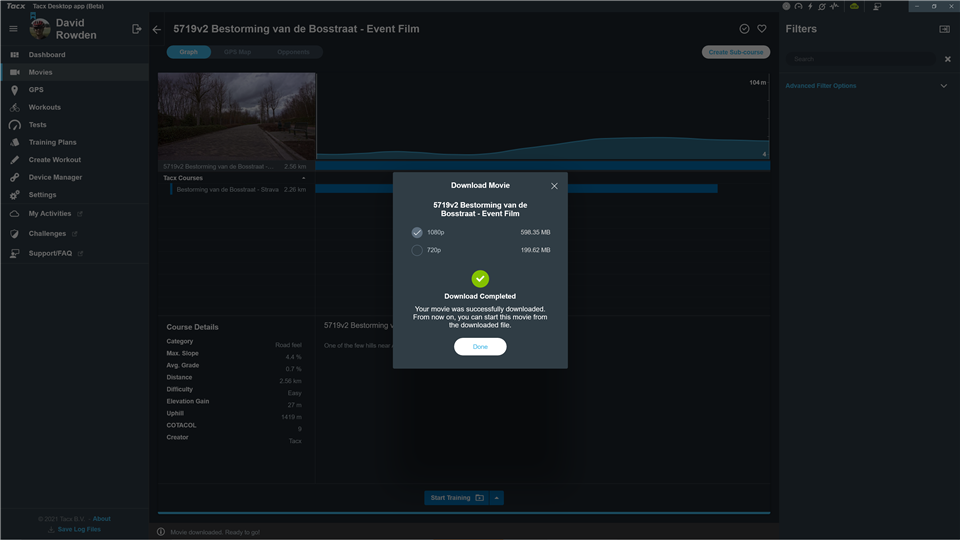
Task: Open the external link icon beside Support/FAQ
Action: point(80,253)
